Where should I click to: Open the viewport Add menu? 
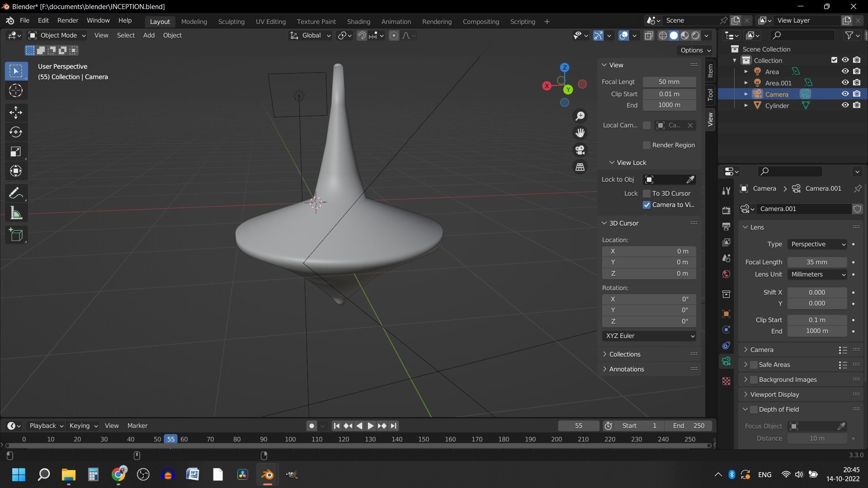(x=149, y=35)
